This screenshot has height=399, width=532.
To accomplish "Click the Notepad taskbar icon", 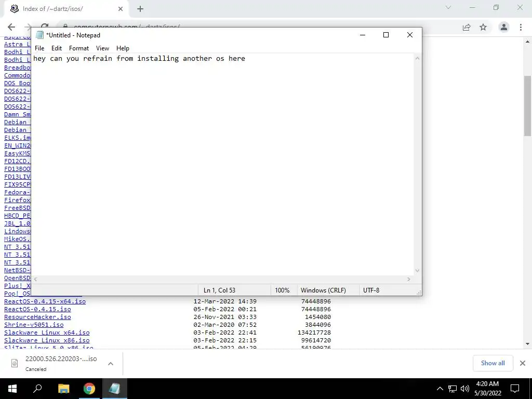I will (x=114, y=389).
